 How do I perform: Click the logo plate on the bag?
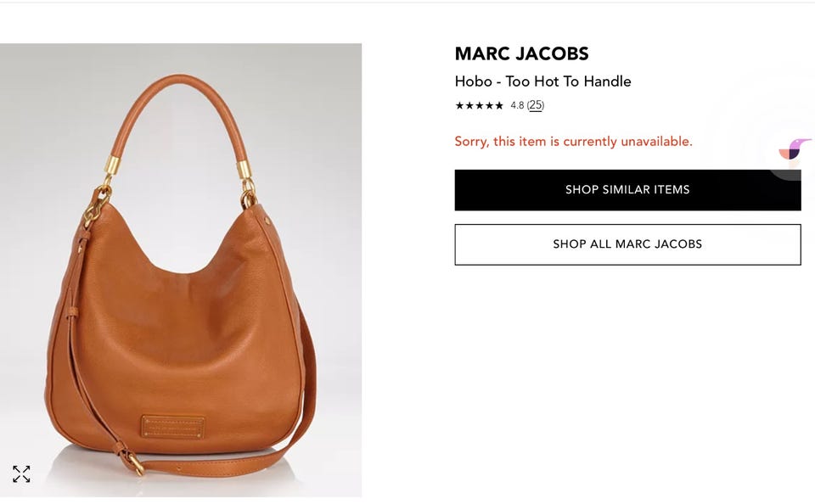click(x=173, y=427)
